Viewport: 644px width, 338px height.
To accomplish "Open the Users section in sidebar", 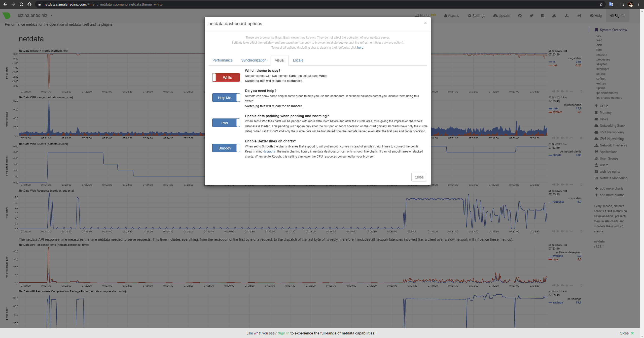I will (x=604, y=165).
